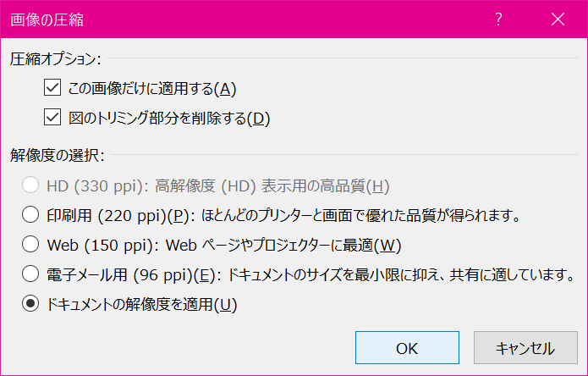Click the この画像だけに適用する(A) label text
The height and width of the screenshot is (376, 588).
tap(151, 88)
